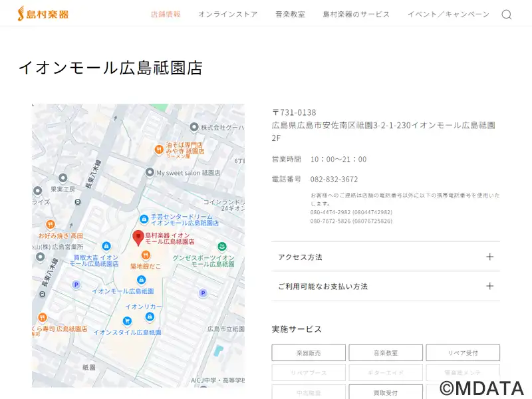Select イオンモール広島祇園 shopping pin
Screen dimensions: 532x399
pos(141,280)
